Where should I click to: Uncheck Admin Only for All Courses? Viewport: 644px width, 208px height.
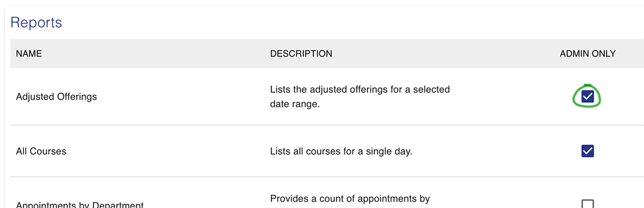(x=588, y=151)
